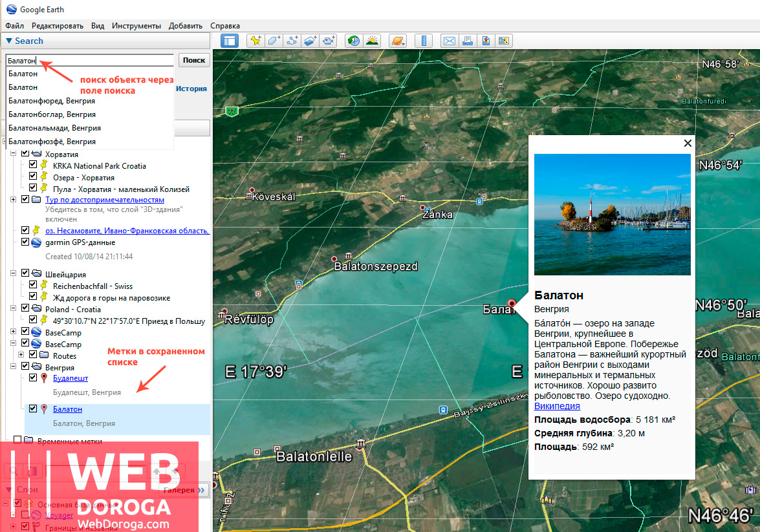Click the pushpin icon of Озера - Хорватия
760x532 pixels.
click(x=44, y=176)
